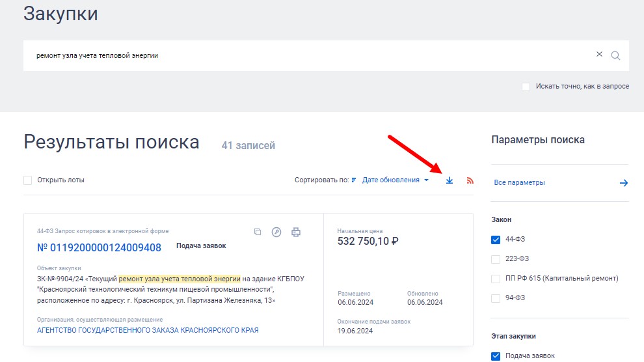Image resolution: width=644 pixels, height=362 pixels.
Task: Print the procurement card via the printer icon
Action: click(296, 232)
